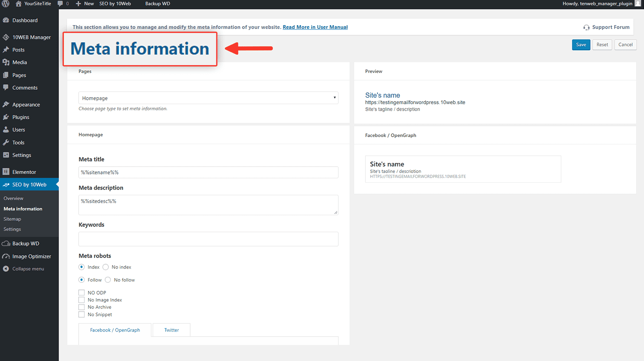The height and width of the screenshot is (361, 644).
Task: Click the Image Optimizer gauge icon
Action: [x=6, y=256]
